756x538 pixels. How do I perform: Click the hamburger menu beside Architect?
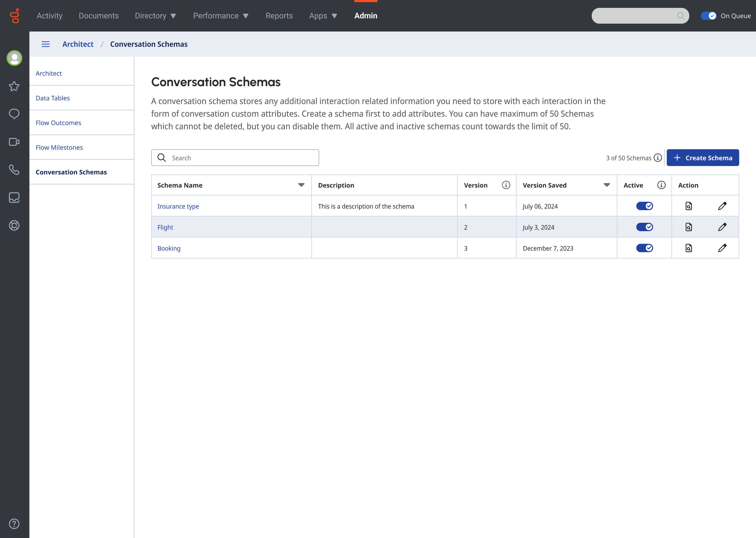point(46,44)
